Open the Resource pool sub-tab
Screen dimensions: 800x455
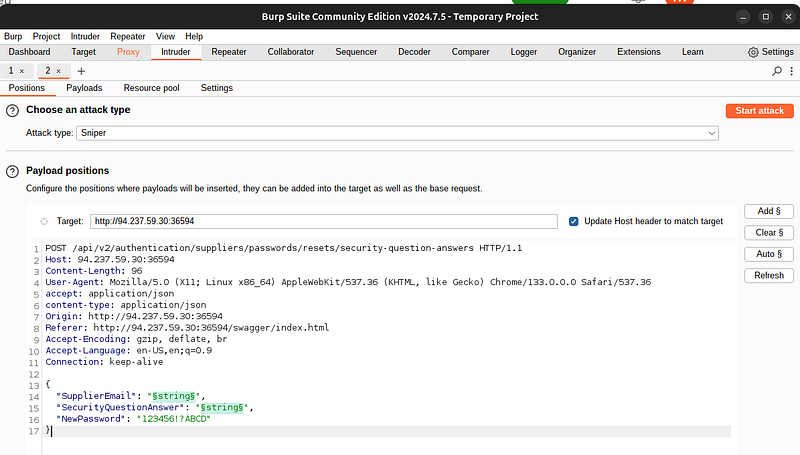pos(152,88)
